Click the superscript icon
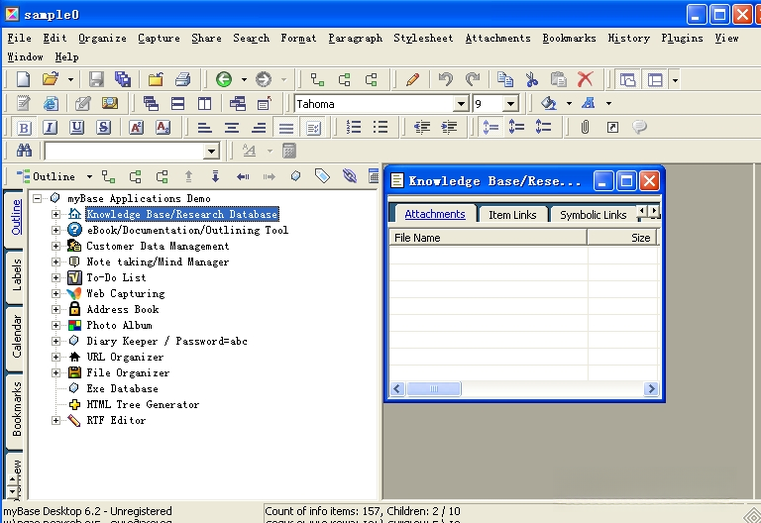The width and height of the screenshot is (761, 523). tap(136, 127)
